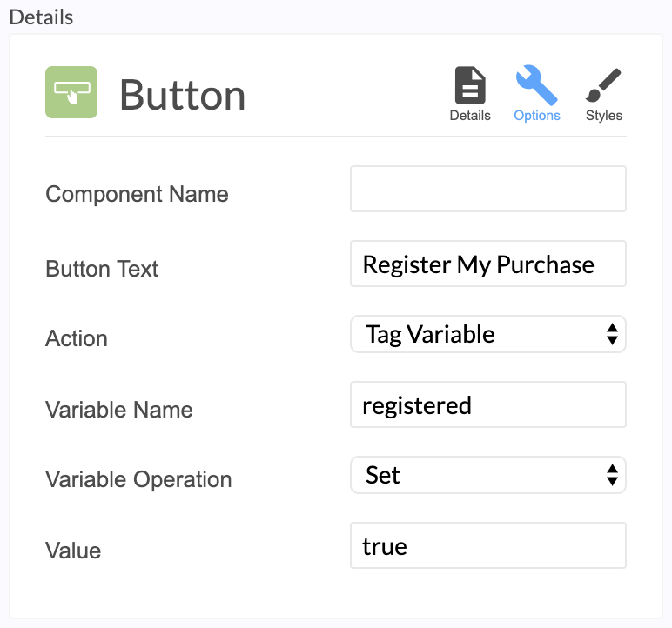Open the Action dropdown showing Tag Variable
The height and width of the screenshot is (628, 672).
[488, 334]
